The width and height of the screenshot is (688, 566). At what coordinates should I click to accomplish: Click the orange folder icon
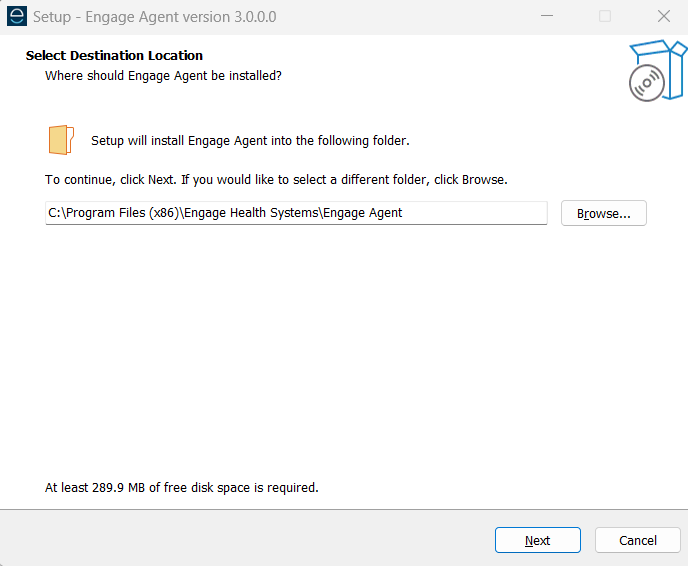coord(61,140)
